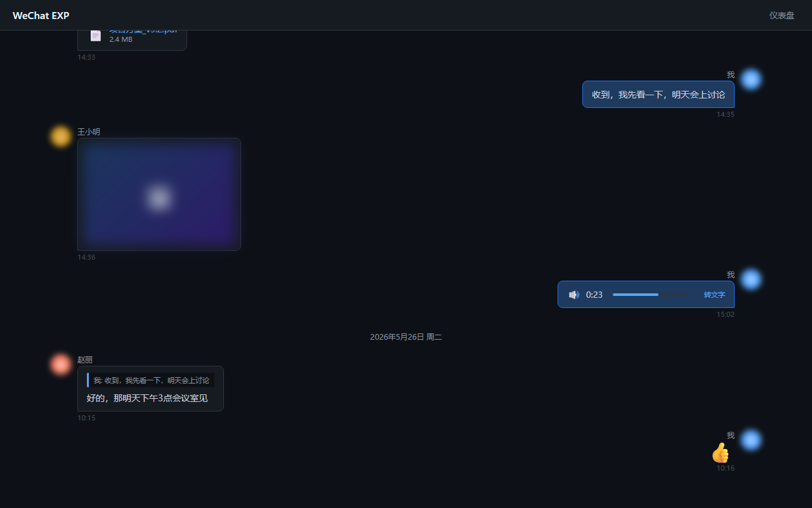Click the thumbs-up emoji message

720,453
